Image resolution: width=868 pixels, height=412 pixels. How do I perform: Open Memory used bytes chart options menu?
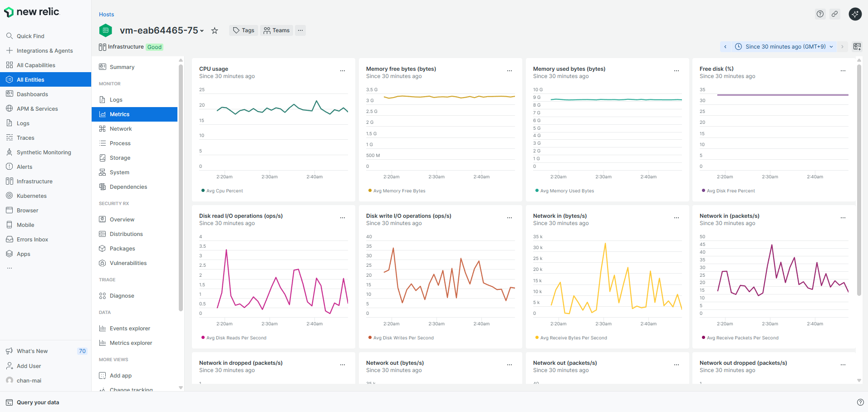point(677,70)
